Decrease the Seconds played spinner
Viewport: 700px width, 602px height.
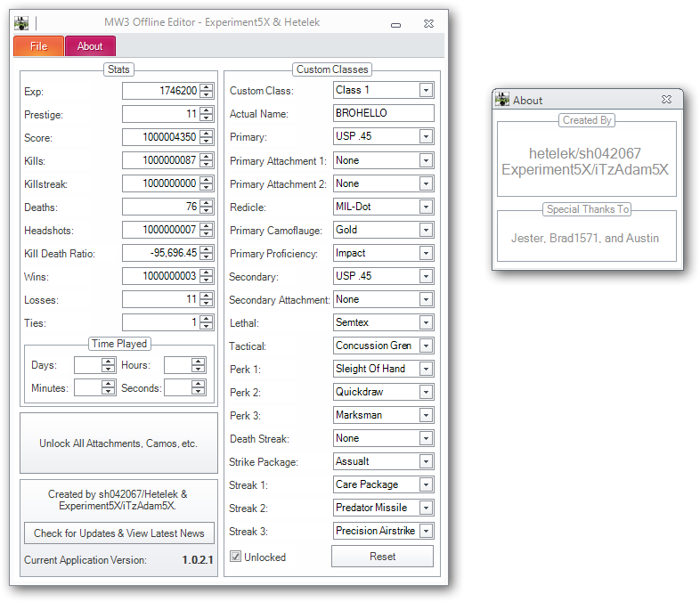[x=199, y=391]
